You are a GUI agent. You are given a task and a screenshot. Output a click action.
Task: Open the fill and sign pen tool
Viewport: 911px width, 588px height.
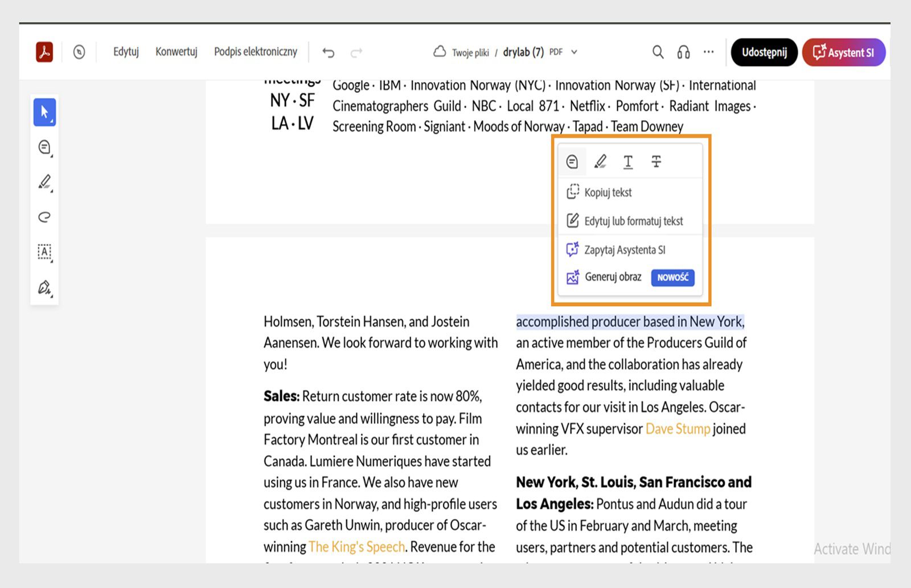44,287
